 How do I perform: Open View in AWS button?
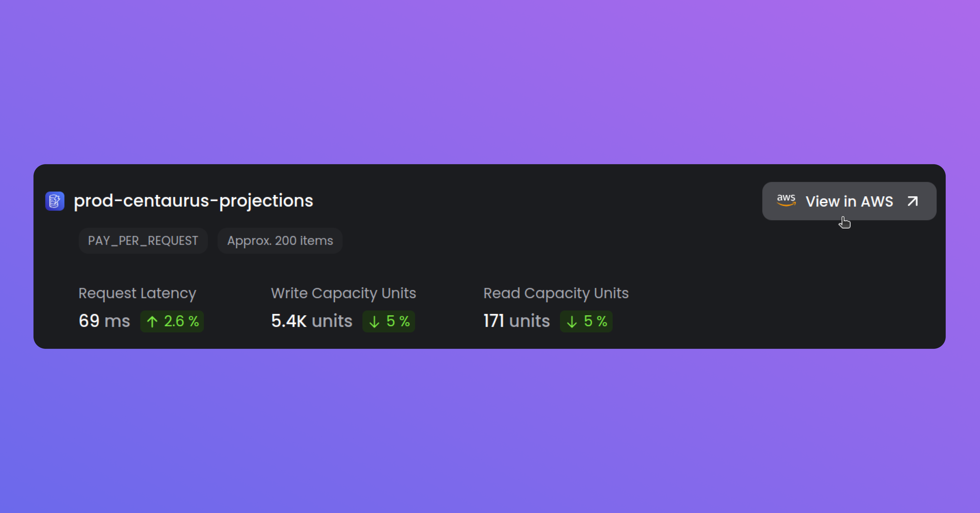click(849, 201)
